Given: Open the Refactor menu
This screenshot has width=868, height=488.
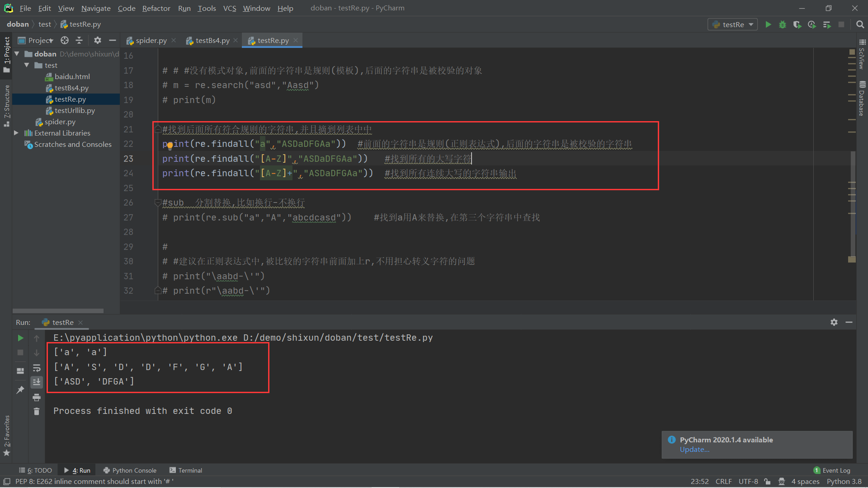Looking at the screenshot, I should click(x=156, y=8).
